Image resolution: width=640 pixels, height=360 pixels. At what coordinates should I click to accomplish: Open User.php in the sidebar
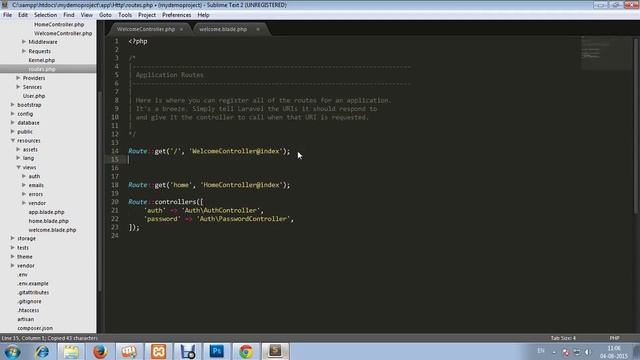[x=34, y=96]
